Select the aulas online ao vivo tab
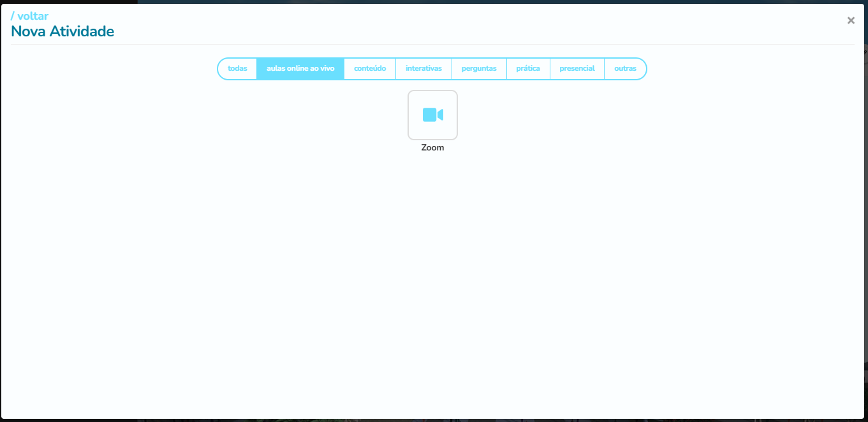Screen dimensions: 868x422 tap(300, 69)
